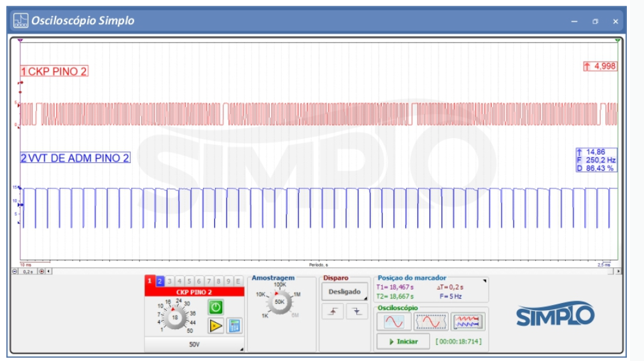Maximize the Osciloscópio Simplo window
The height and width of the screenshot is (361, 644).
click(595, 22)
